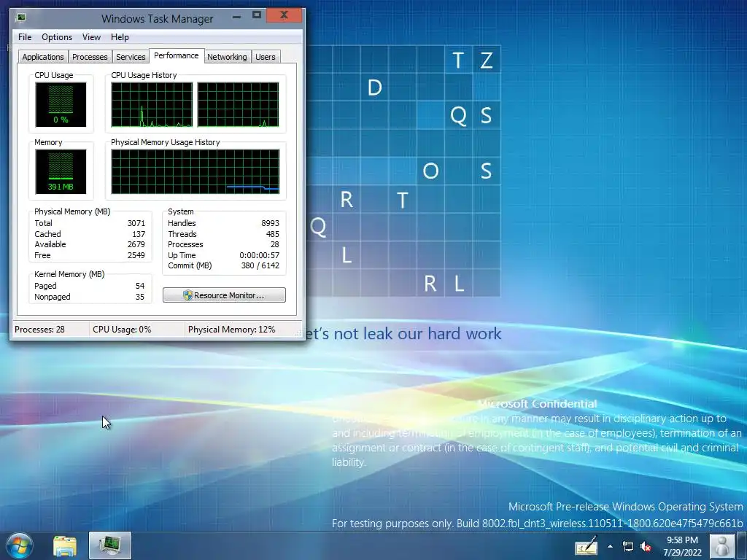Click the Up Time value 0:00:00:57
Screen dimensions: 747x560
pyautogui.click(x=259, y=255)
